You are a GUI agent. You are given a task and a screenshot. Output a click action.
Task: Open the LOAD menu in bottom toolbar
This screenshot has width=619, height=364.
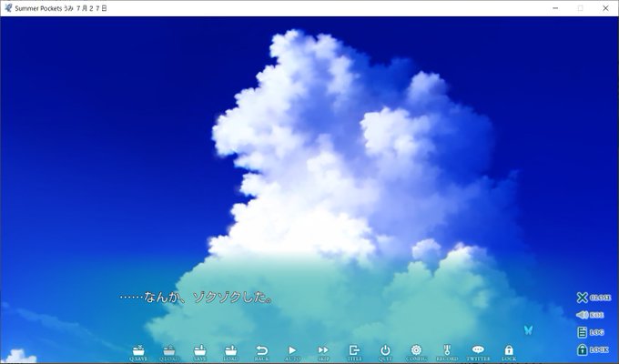coord(230,352)
